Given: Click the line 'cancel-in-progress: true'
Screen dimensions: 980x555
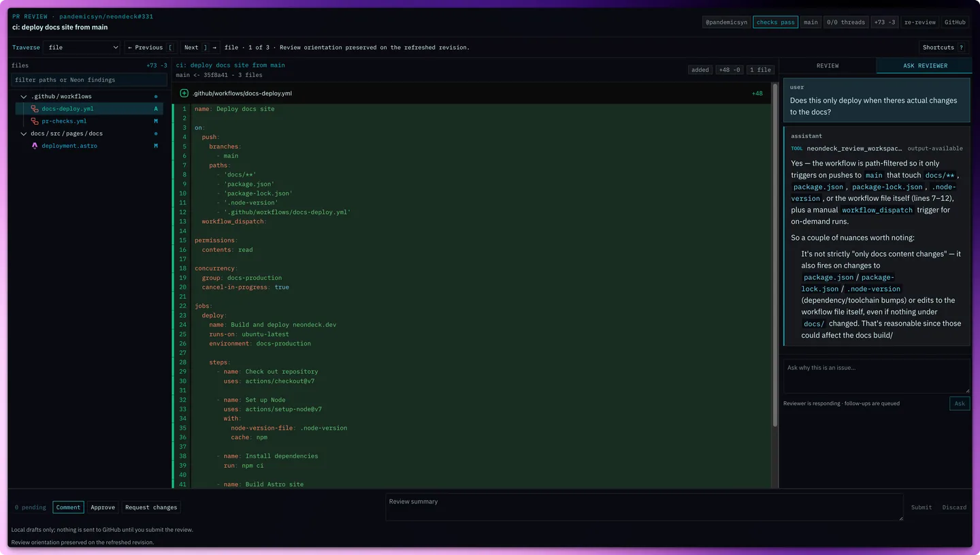Looking at the screenshot, I should [x=246, y=287].
